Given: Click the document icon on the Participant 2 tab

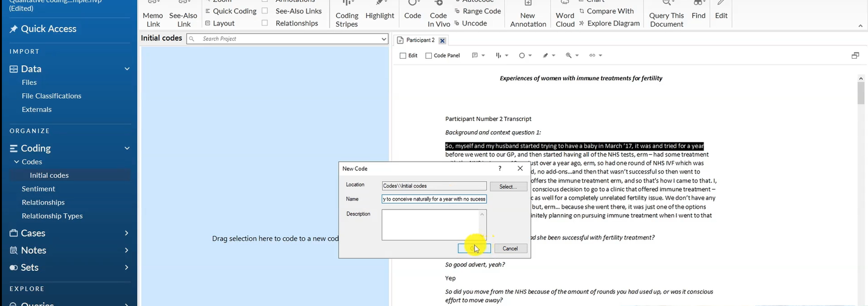Looking at the screenshot, I should (x=400, y=40).
